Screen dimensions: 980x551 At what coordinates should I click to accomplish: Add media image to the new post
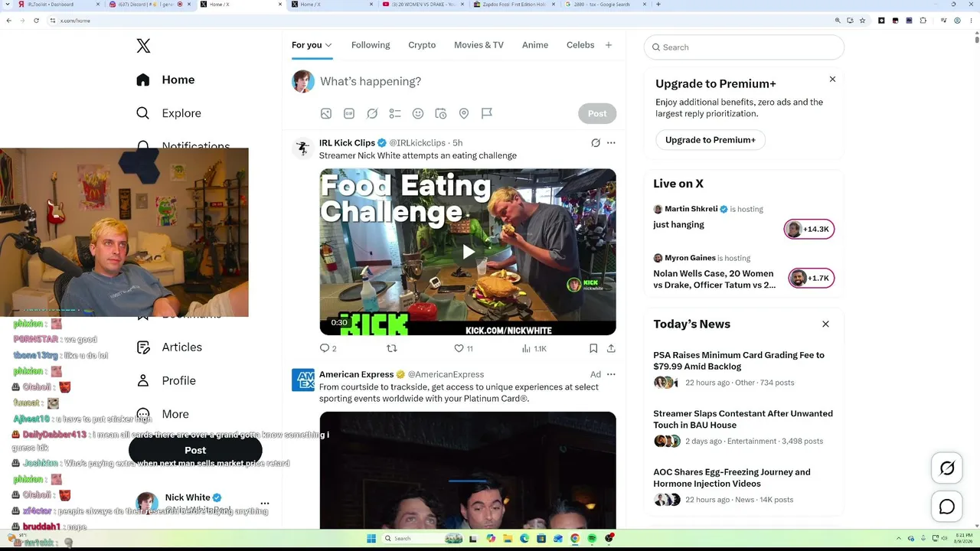coord(326,113)
